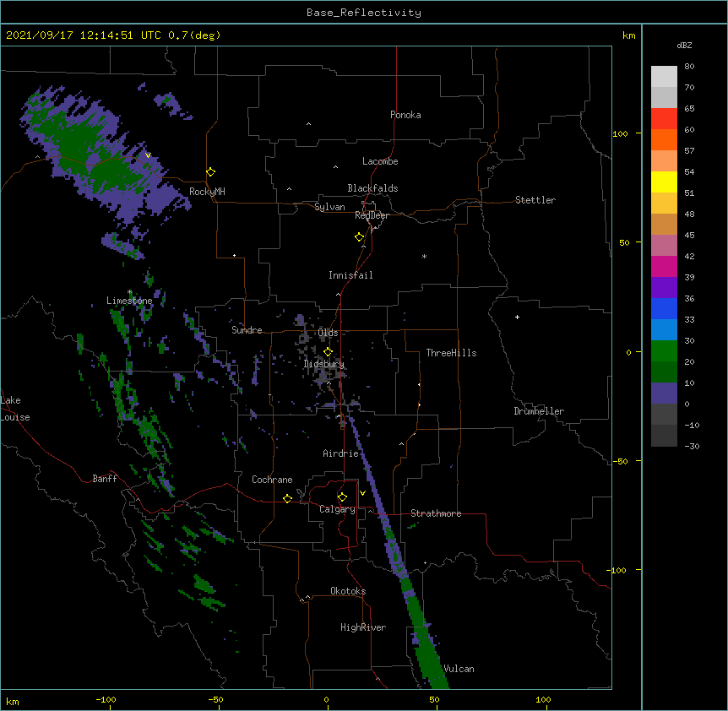Click the yellow V marker east of Calgary
Viewport: 728px width, 711px height.
pyautogui.click(x=362, y=493)
